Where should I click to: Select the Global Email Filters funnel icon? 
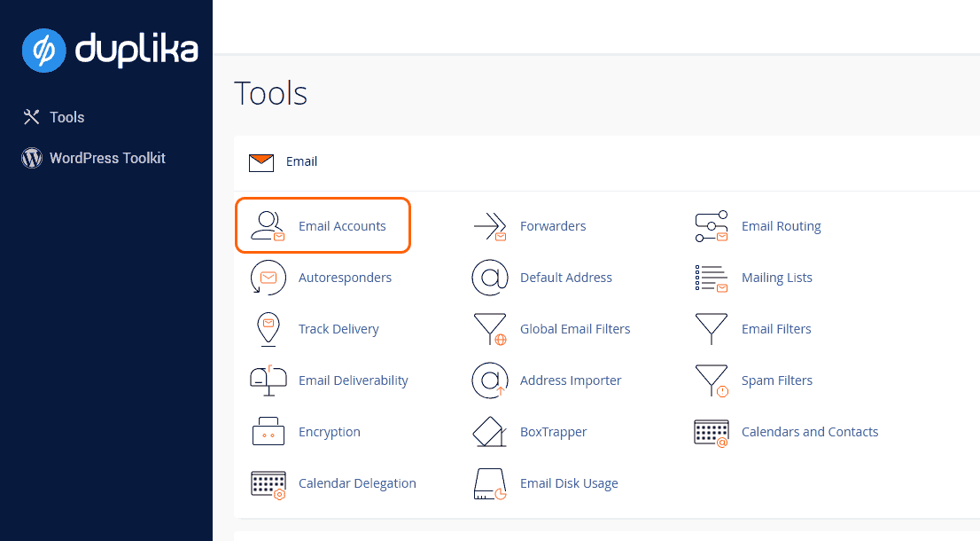(489, 329)
